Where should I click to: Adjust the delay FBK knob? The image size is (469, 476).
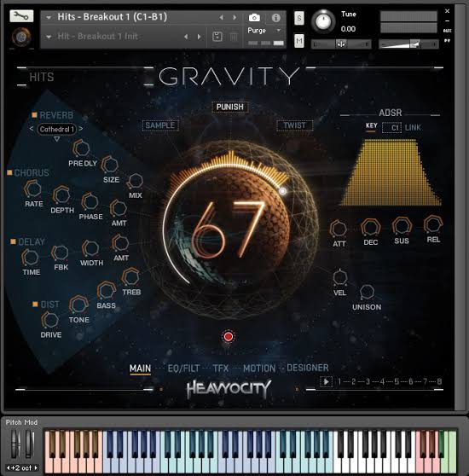click(60, 253)
